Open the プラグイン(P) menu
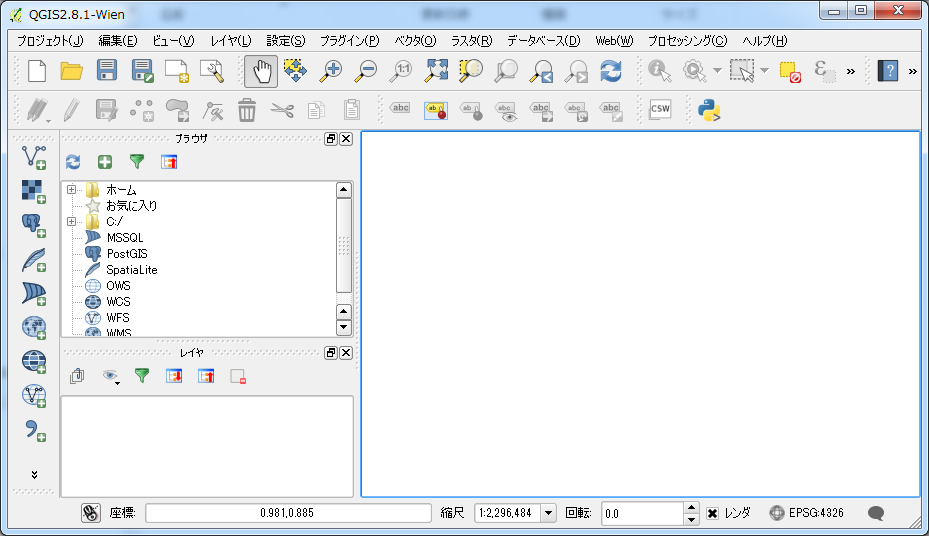Viewport: 929px width, 536px height. pyautogui.click(x=349, y=41)
